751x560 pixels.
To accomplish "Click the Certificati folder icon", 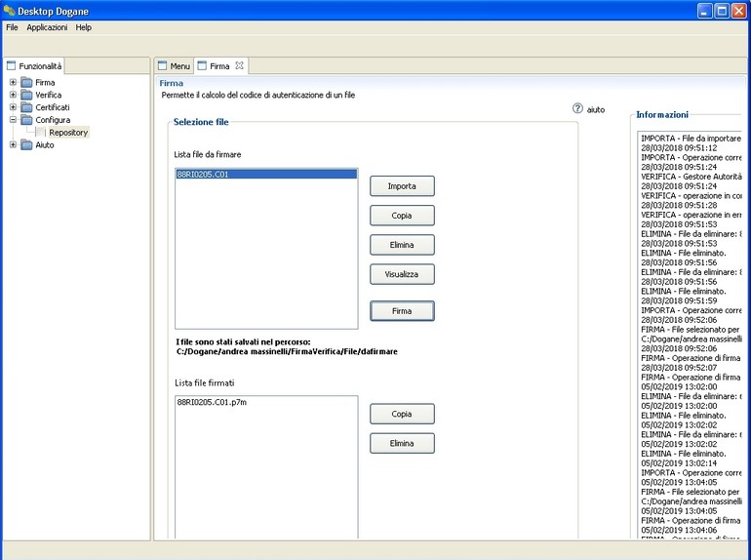I will (x=27, y=107).
